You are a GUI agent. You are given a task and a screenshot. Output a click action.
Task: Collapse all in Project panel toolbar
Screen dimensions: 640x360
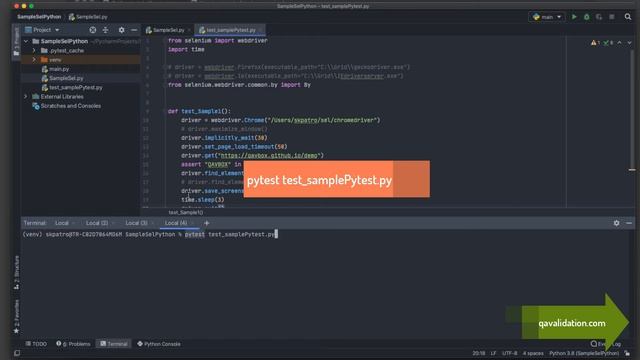point(105,30)
